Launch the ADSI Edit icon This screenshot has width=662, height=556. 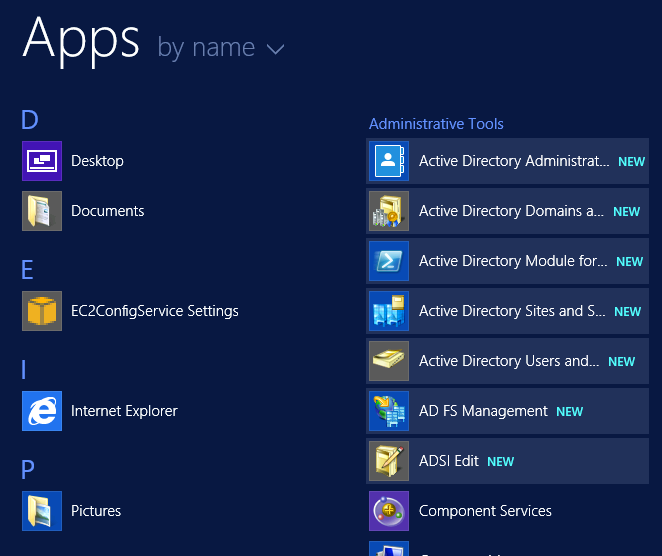389,461
